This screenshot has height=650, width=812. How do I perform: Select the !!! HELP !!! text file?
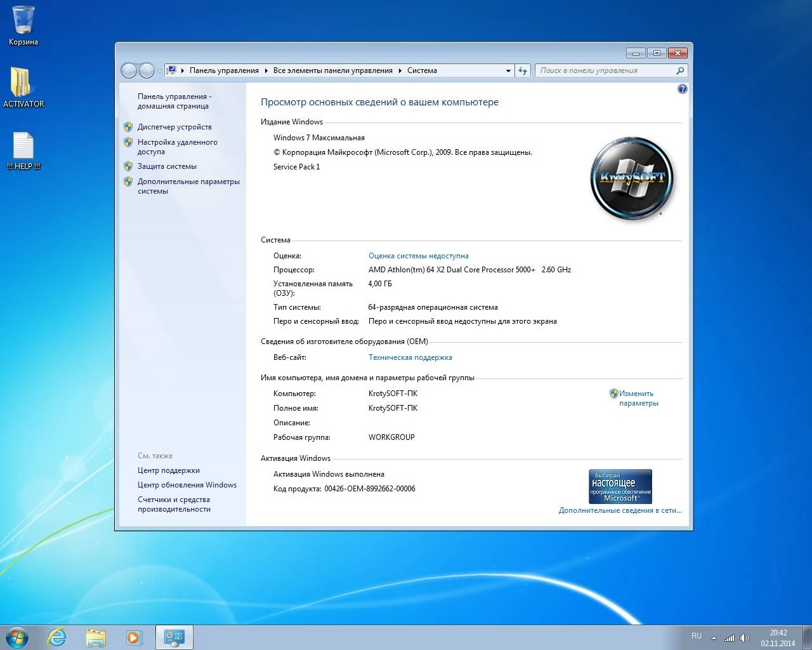point(23,150)
